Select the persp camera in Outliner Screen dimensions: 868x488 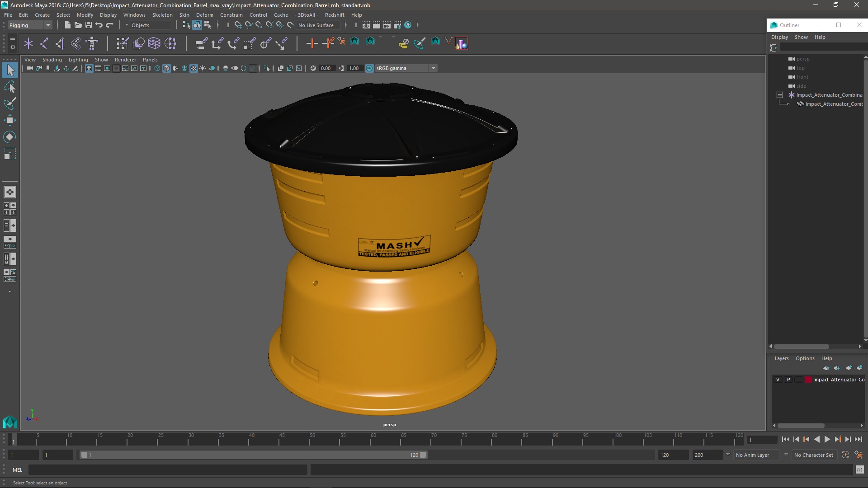pos(803,59)
